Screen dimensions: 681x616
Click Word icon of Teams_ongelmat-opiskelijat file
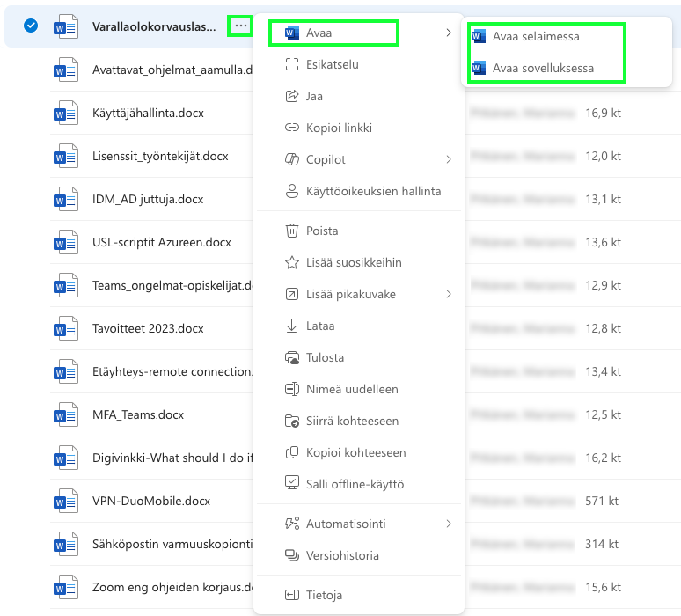[66, 285]
